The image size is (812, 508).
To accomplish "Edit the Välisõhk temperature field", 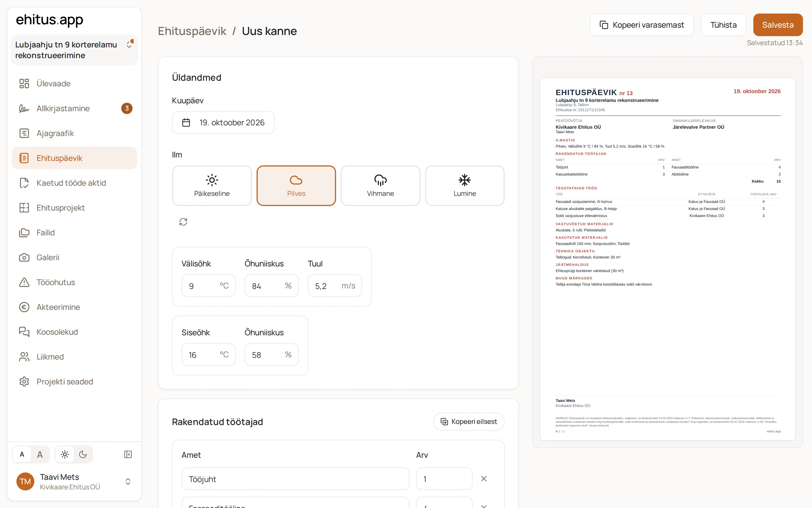I will [208, 286].
